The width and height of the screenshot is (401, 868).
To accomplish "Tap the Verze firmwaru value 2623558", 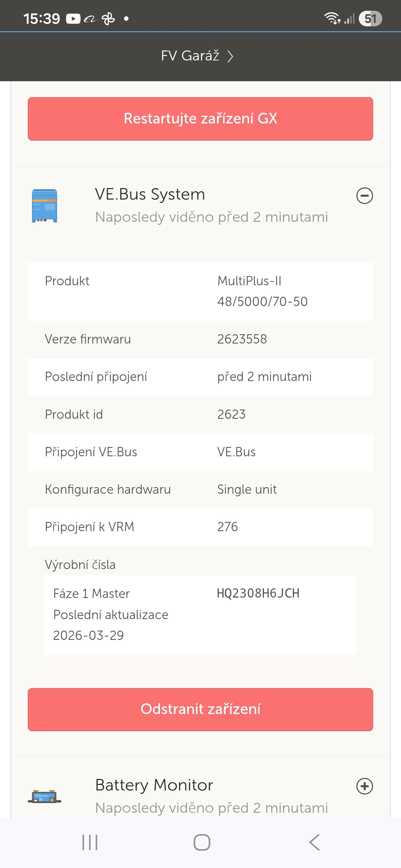I will [x=242, y=339].
